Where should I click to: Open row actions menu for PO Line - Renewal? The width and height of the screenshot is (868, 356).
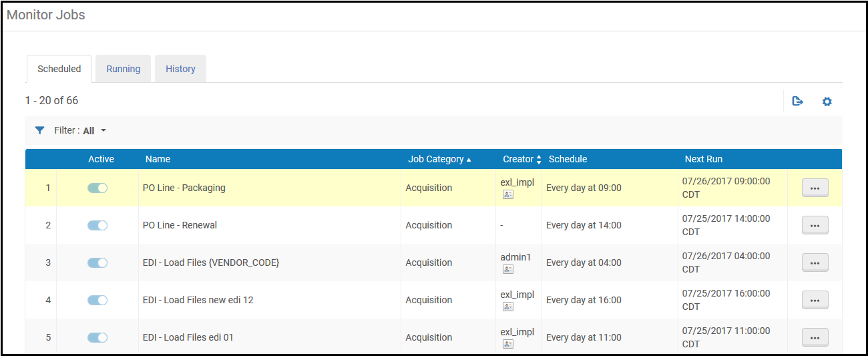pos(815,226)
